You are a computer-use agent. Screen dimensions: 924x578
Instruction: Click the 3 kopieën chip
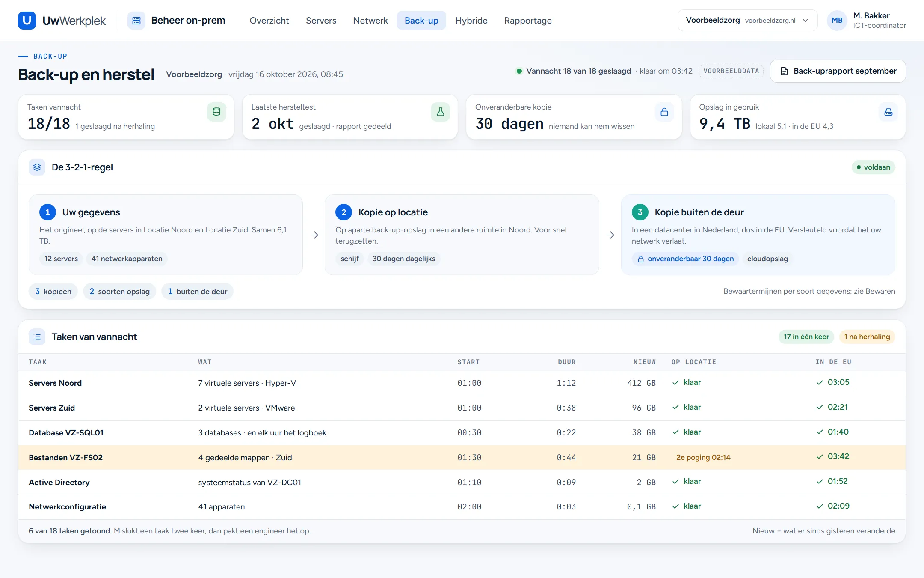(53, 291)
